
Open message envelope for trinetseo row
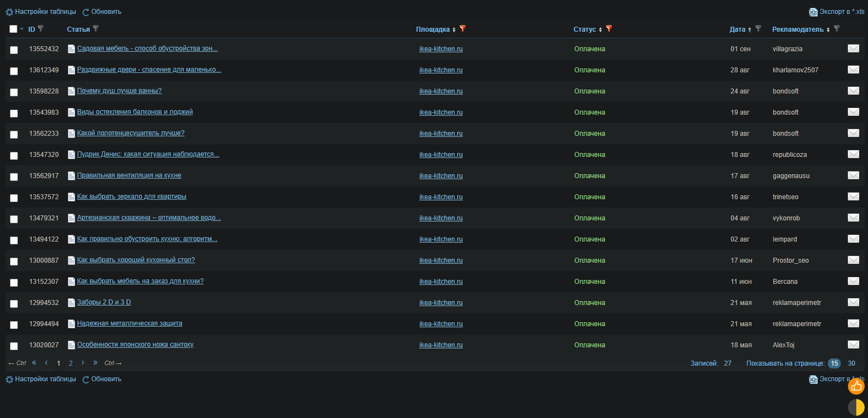coord(853,196)
